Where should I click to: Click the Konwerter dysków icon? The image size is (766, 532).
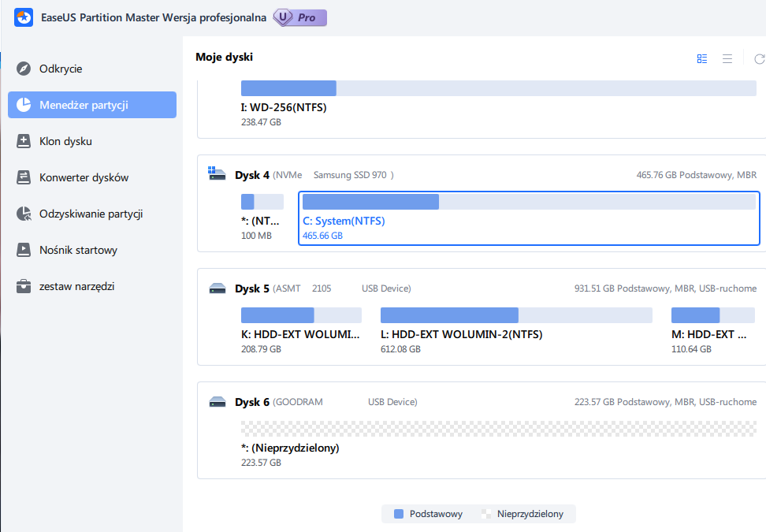[24, 177]
